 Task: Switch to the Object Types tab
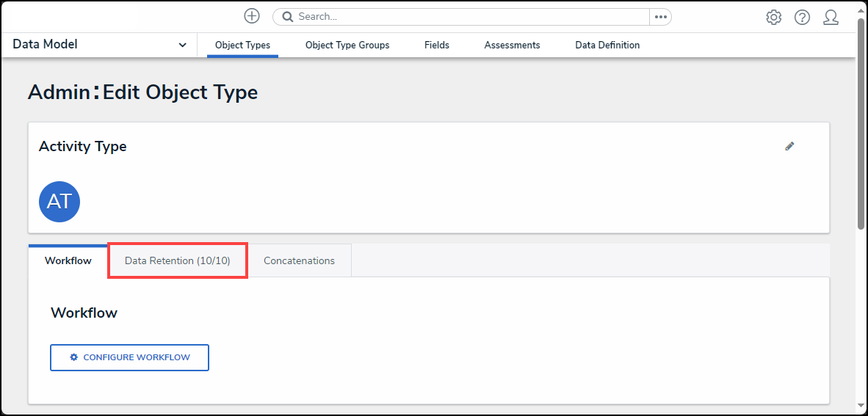[x=242, y=45]
